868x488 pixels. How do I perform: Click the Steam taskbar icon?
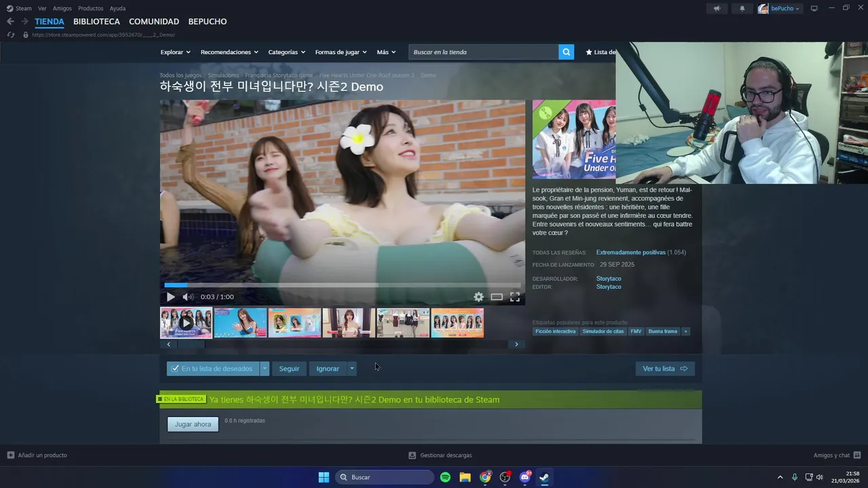(544, 477)
